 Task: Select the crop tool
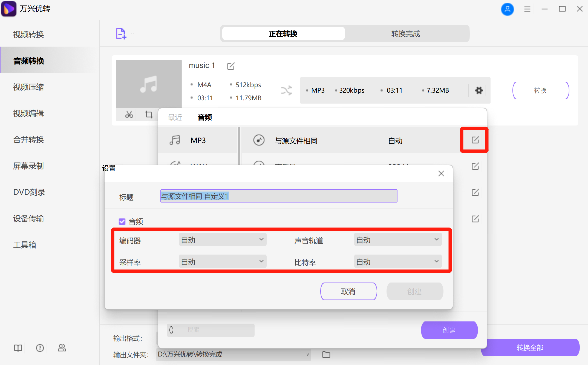click(x=149, y=115)
